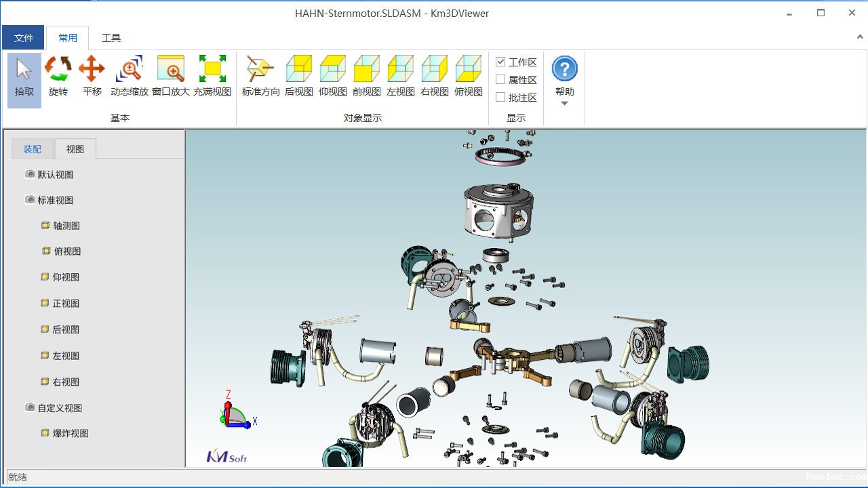
Task: Open the 装配 panel tab
Action: click(33, 149)
